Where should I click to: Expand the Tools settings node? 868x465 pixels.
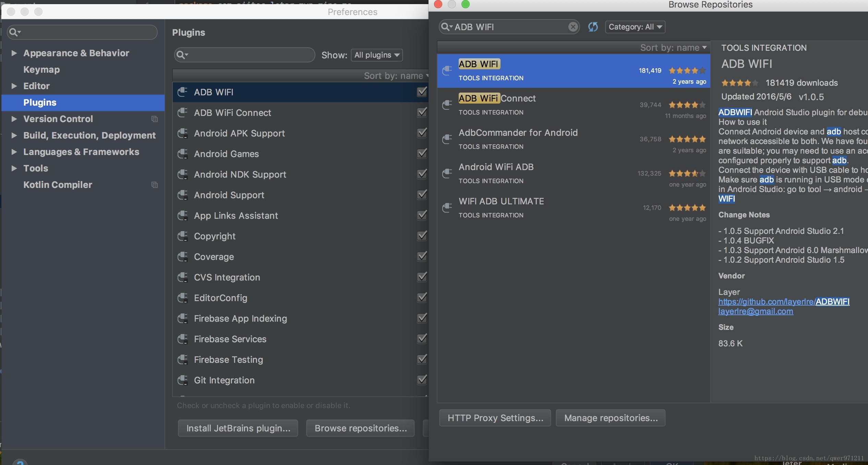(14, 168)
